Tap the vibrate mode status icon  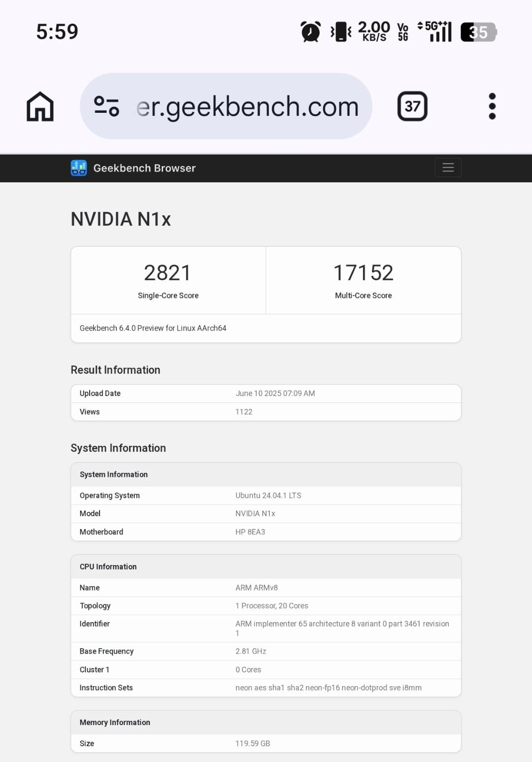(x=341, y=32)
